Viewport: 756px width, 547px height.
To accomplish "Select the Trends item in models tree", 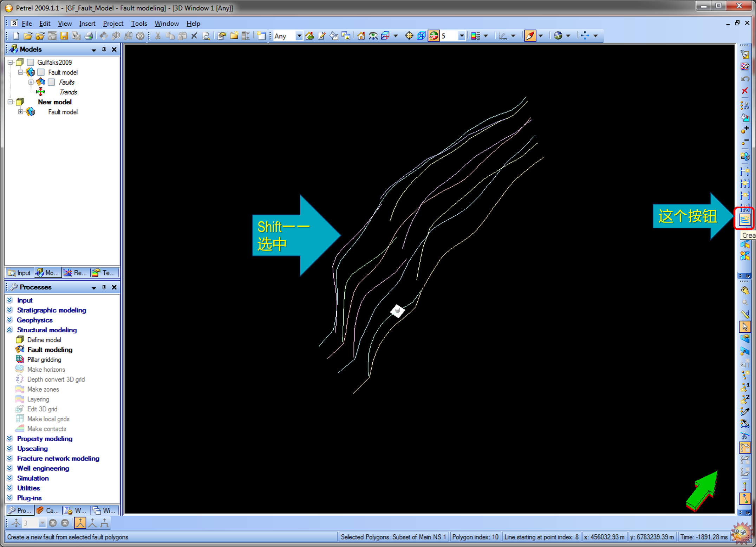I will pyautogui.click(x=68, y=92).
